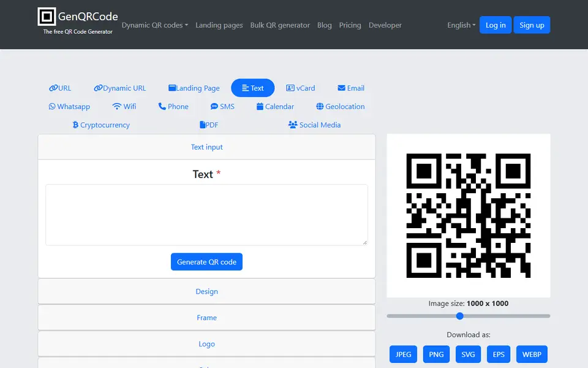
Task: Click the vCard contact icon
Action: point(290,88)
